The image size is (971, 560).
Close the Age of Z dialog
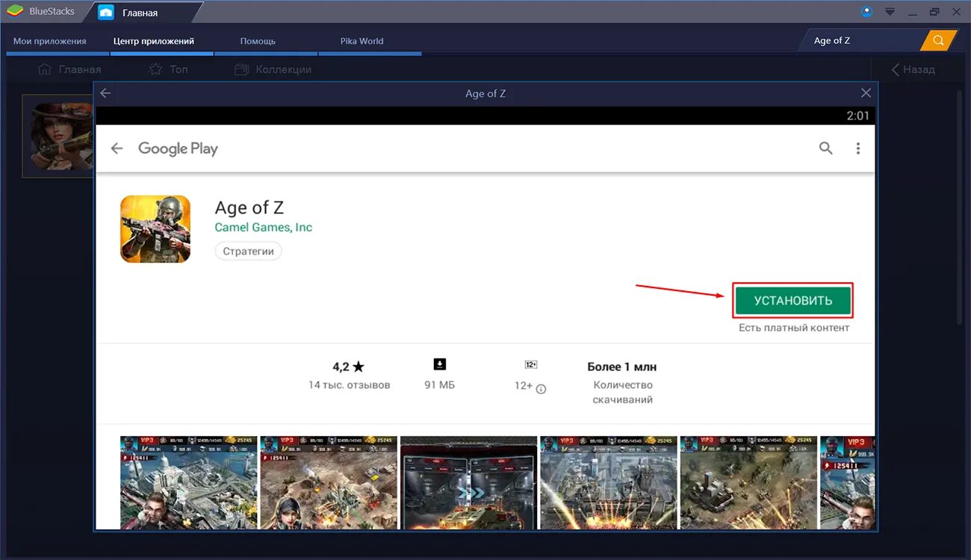pos(866,93)
